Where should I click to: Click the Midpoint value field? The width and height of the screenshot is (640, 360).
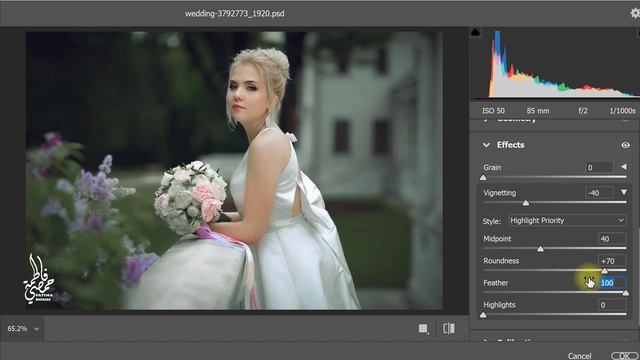(612, 239)
